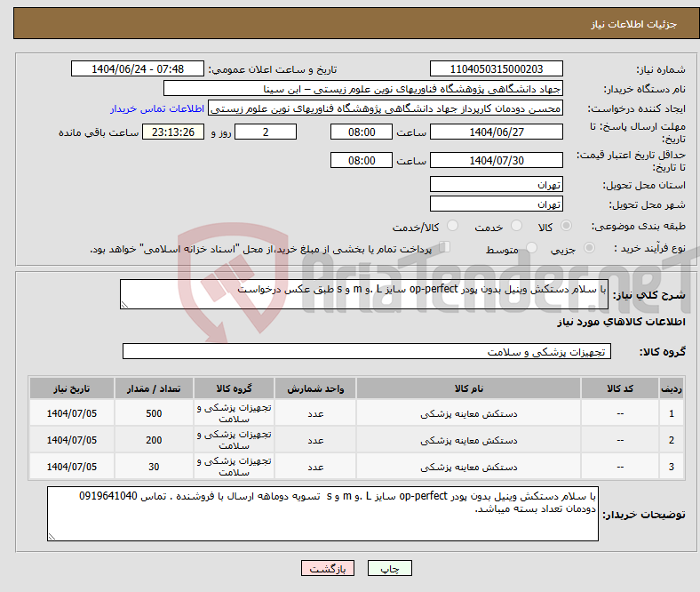The height and width of the screenshot is (592, 700).
Task: Click the نام کالا column header
Action: (x=468, y=388)
